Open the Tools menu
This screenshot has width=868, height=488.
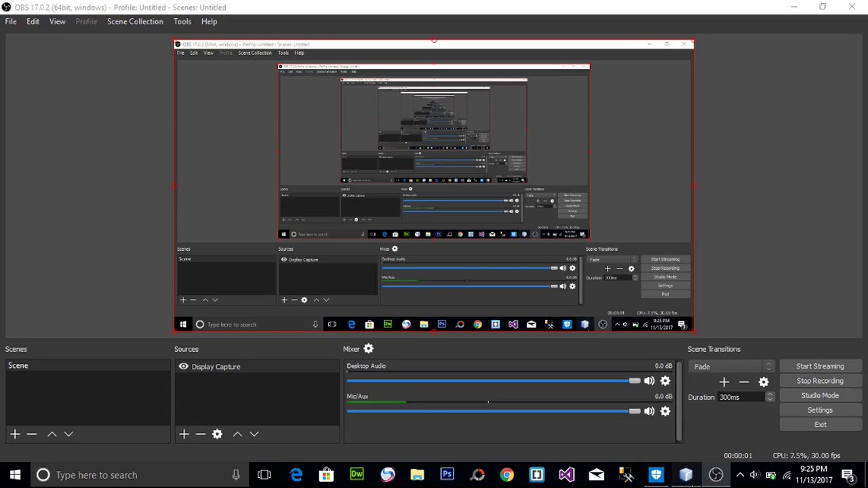[x=182, y=22]
